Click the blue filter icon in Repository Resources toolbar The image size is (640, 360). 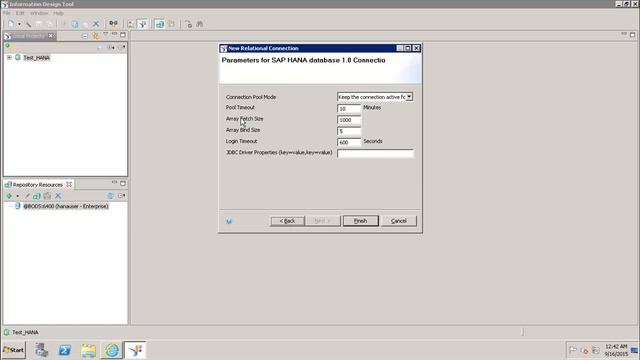(110, 196)
